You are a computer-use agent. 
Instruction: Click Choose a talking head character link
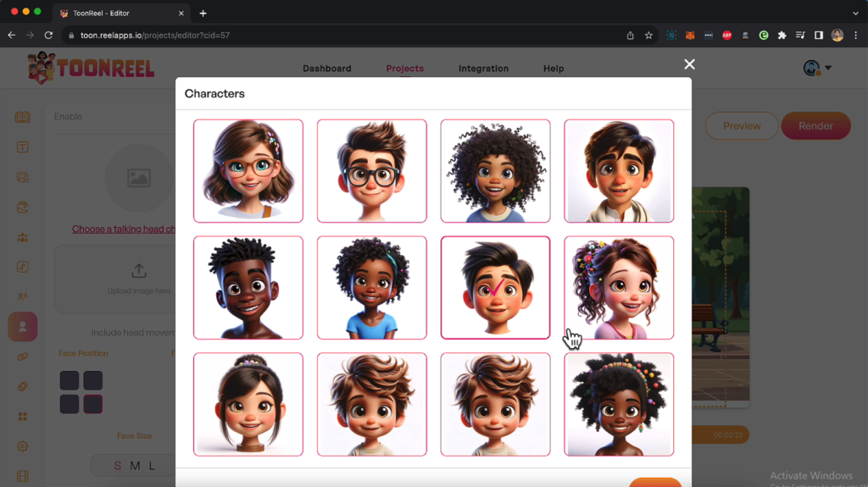pos(124,230)
